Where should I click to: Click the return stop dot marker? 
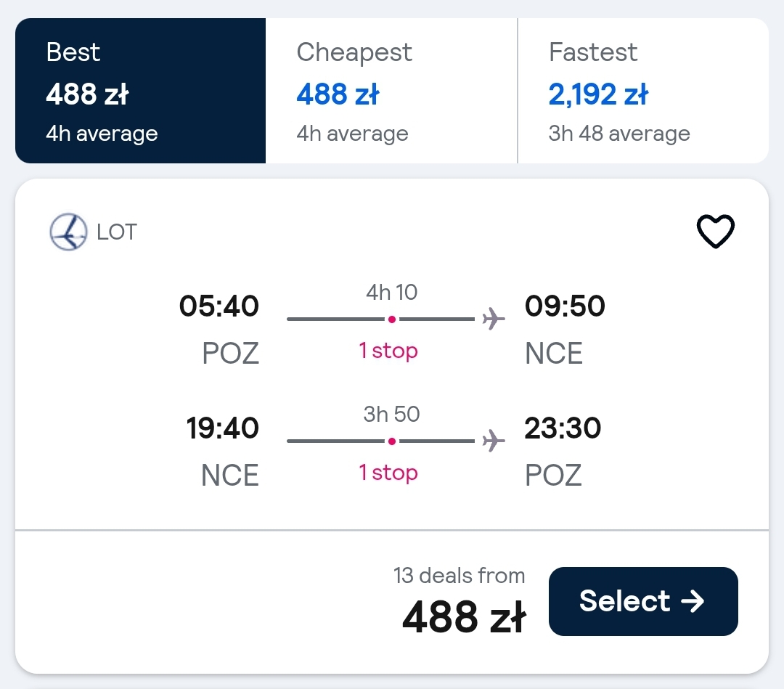click(392, 441)
